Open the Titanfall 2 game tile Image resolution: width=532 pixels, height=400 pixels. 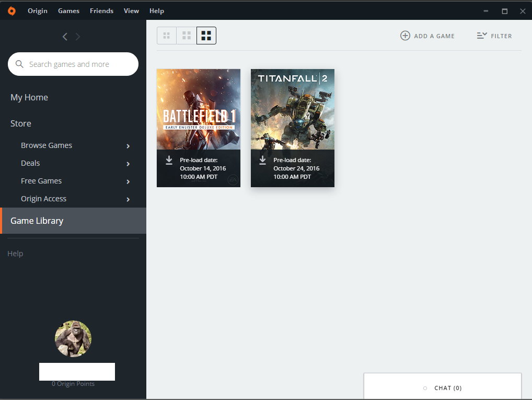(293, 128)
